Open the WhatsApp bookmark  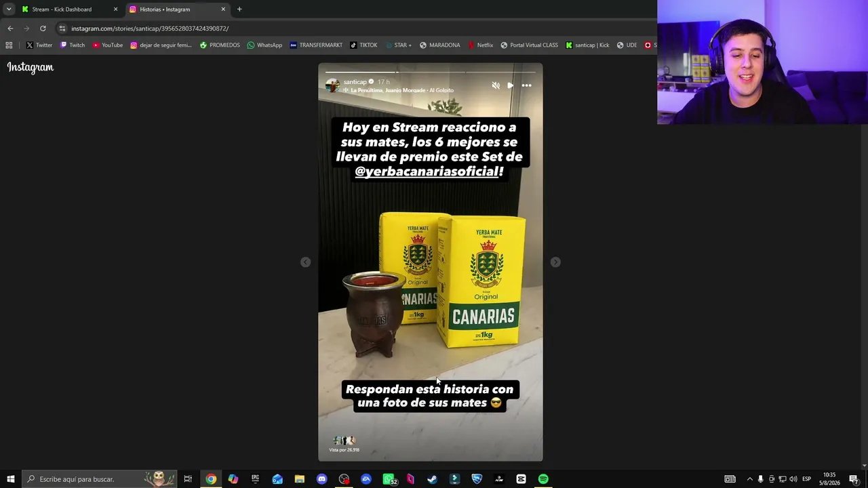[x=264, y=45]
